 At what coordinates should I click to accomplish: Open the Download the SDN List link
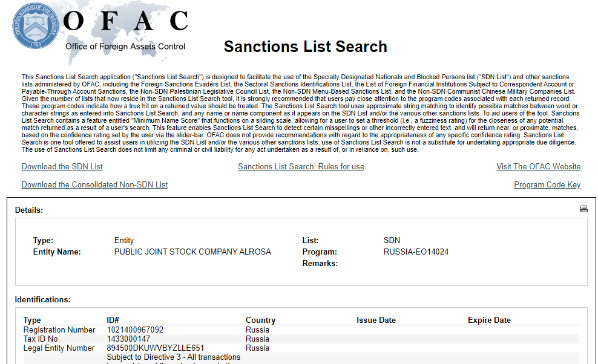62,166
